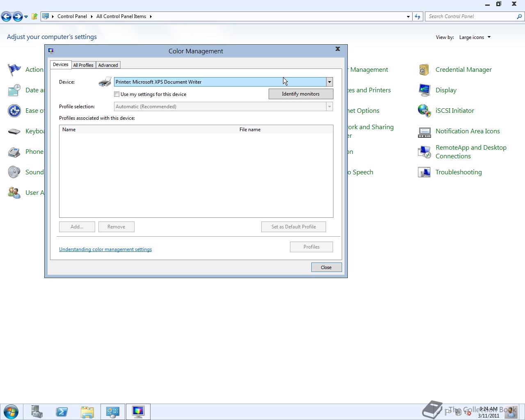
Task: Open Action Center flag icon
Action: point(14,70)
